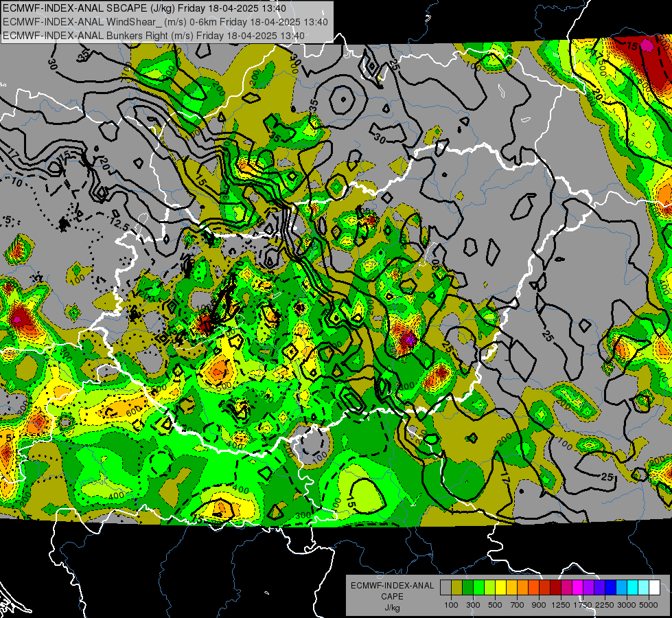The width and height of the screenshot is (672, 618).
Task: Click the 2250 tick label on legend
Action: point(605,605)
